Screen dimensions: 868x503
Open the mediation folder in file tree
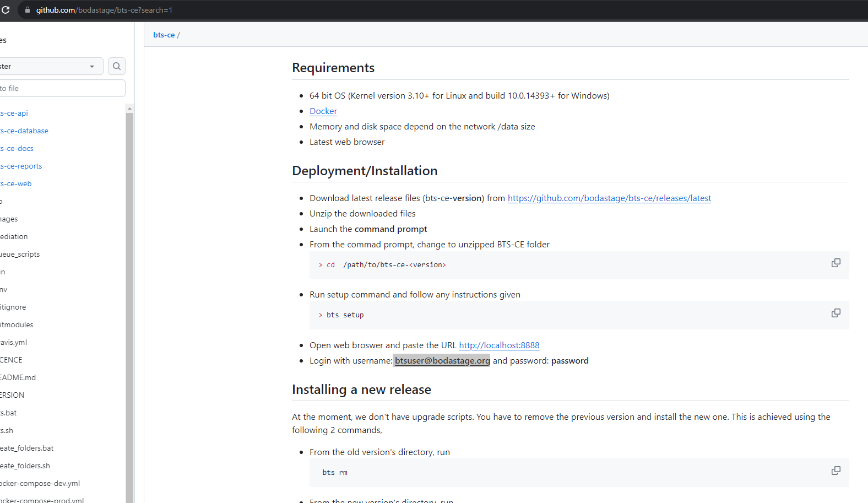point(14,236)
